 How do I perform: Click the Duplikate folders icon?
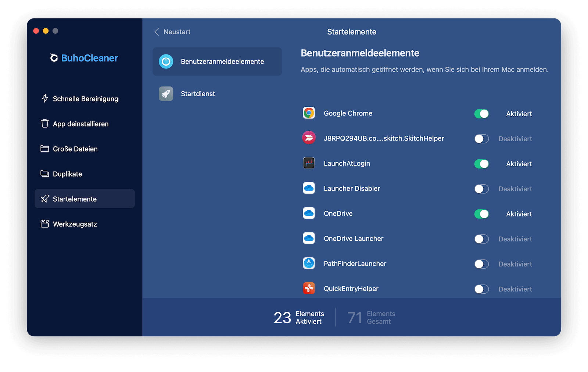pos(45,174)
